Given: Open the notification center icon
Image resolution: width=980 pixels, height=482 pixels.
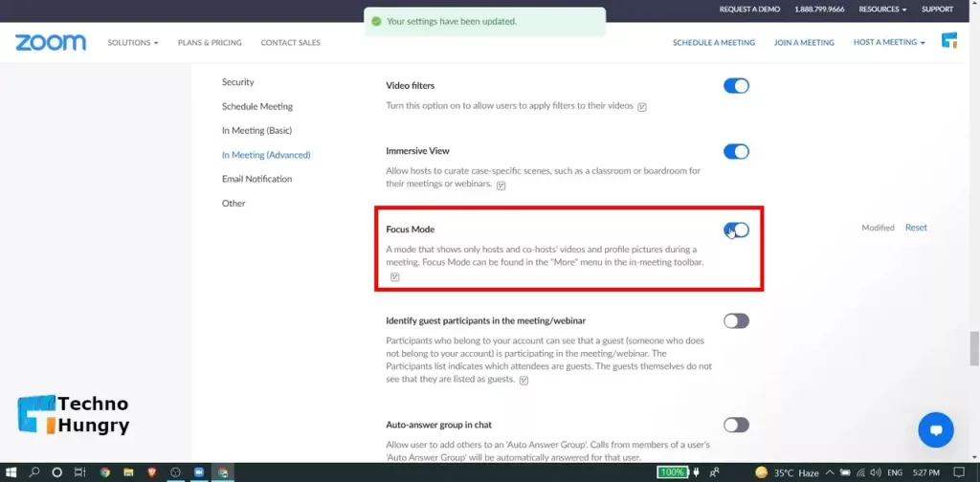Looking at the screenshot, I should 960,472.
